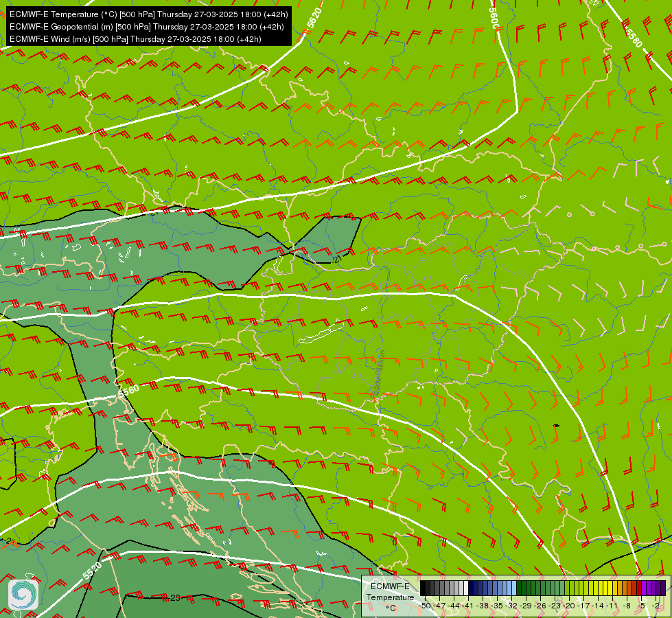The height and width of the screenshot is (618, 672).
Task: Click the 5560 geopotential contour label
Action: (x=128, y=391)
